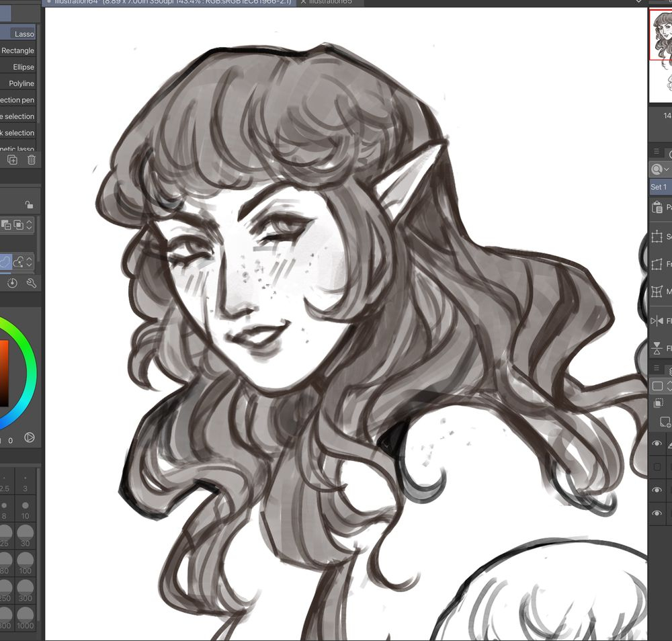This screenshot has height=641, width=672.
Task: Toggle the tool property lock icon
Action: click(29, 205)
